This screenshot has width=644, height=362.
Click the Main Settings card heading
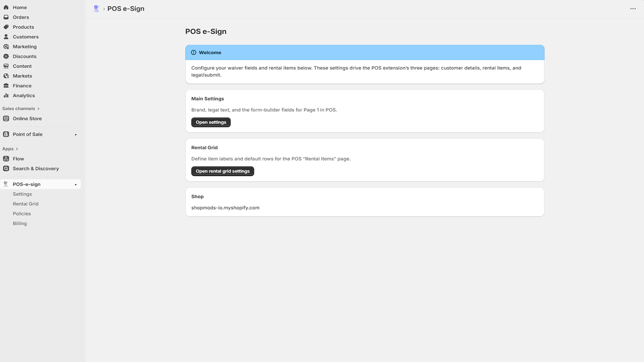(208, 99)
